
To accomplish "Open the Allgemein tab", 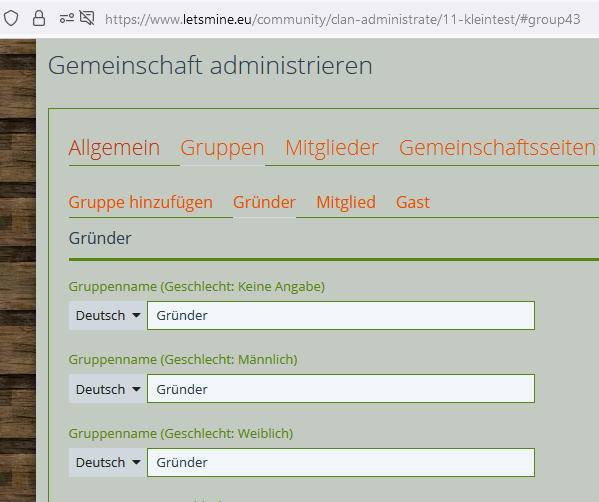I will [x=114, y=147].
